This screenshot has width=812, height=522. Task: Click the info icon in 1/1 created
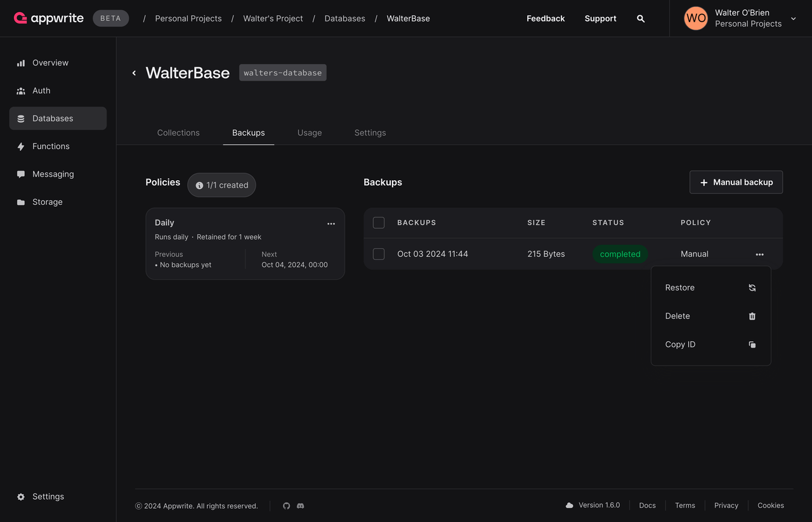(x=199, y=185)
